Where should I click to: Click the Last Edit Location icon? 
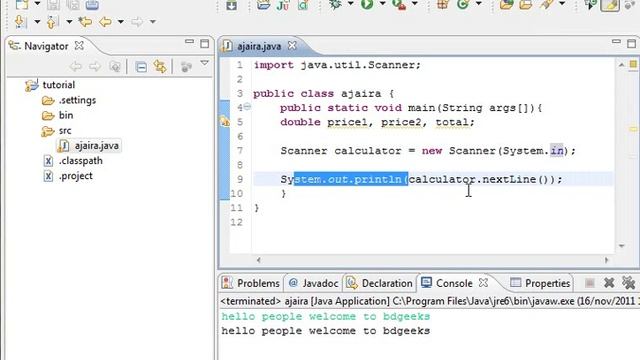[85, 22]
